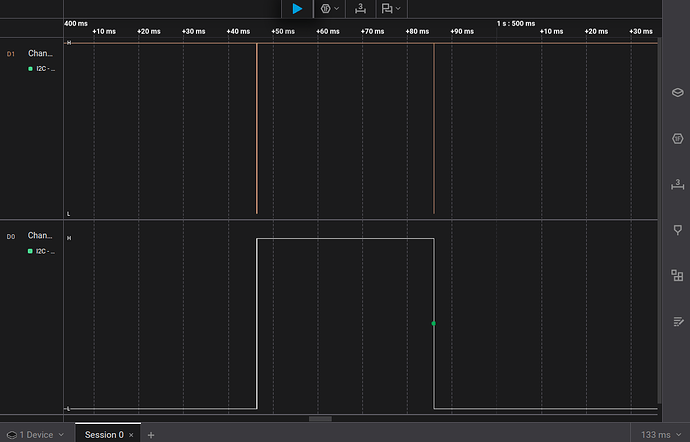Close the Session 0 tab

click(x=131, y=435)
